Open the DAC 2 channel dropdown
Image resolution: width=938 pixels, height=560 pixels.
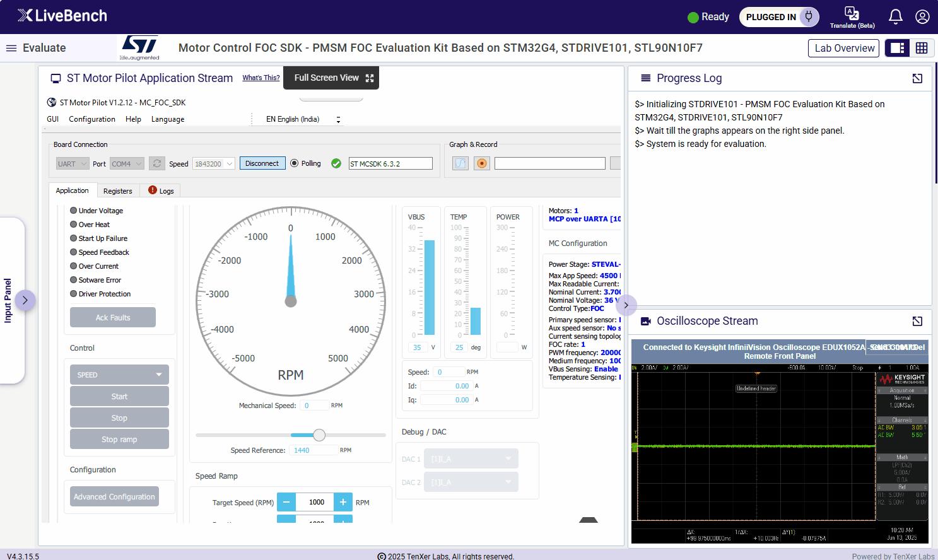click(471, 482)
